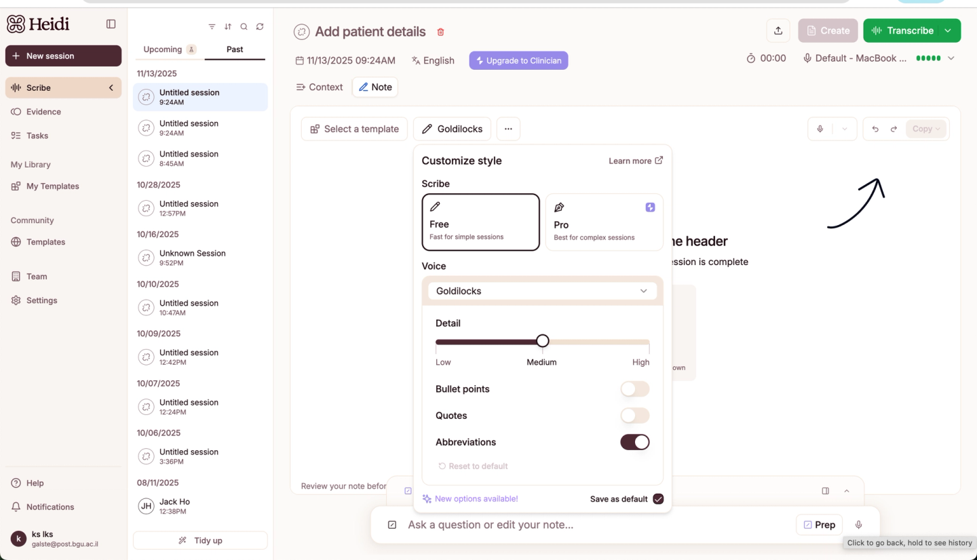Click the calendar icon next to the session date

300,60
